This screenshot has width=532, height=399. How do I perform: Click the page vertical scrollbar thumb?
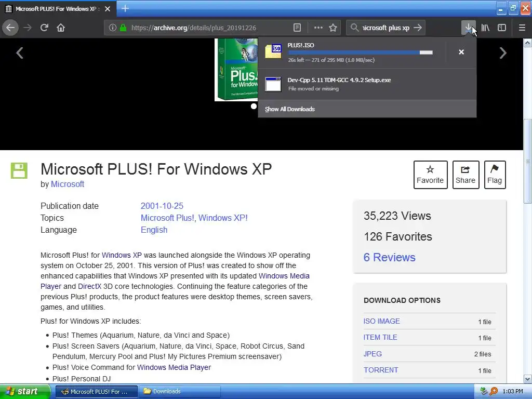pyautogui.click(x=527, y=161)
